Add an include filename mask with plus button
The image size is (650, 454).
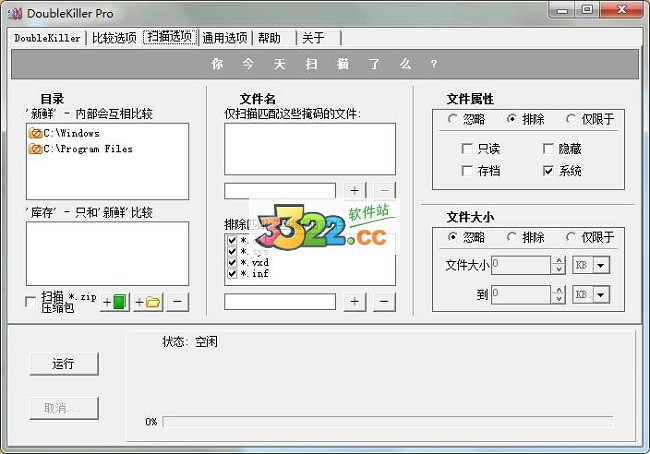click(x=355, y=191)
